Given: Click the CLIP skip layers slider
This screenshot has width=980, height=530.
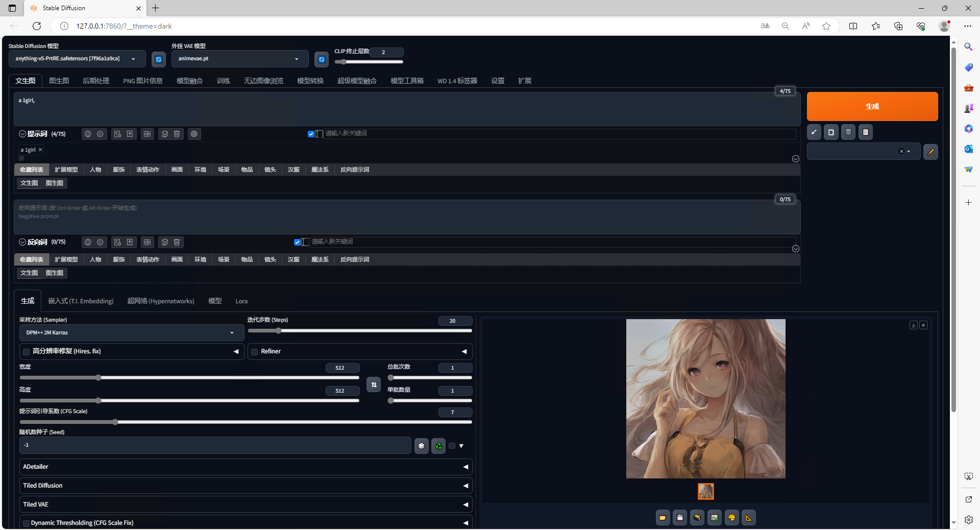Looking at the screenshot, I should point(369,62).
